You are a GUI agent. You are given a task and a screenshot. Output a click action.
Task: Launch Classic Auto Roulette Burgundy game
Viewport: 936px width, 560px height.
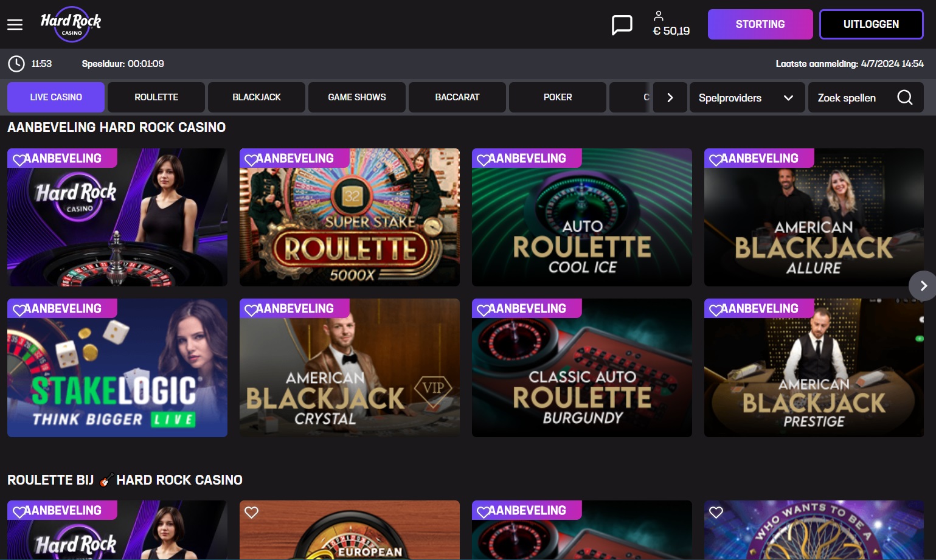582,368
